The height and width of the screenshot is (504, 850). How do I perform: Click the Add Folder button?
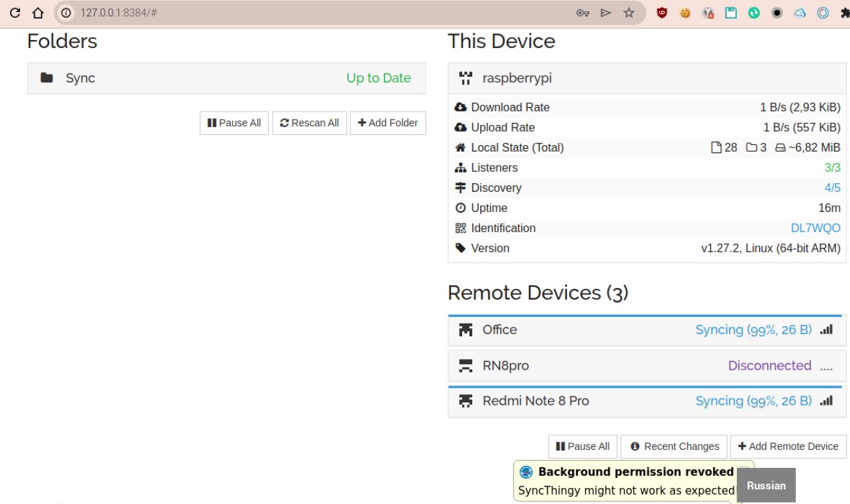click(388, 123)
